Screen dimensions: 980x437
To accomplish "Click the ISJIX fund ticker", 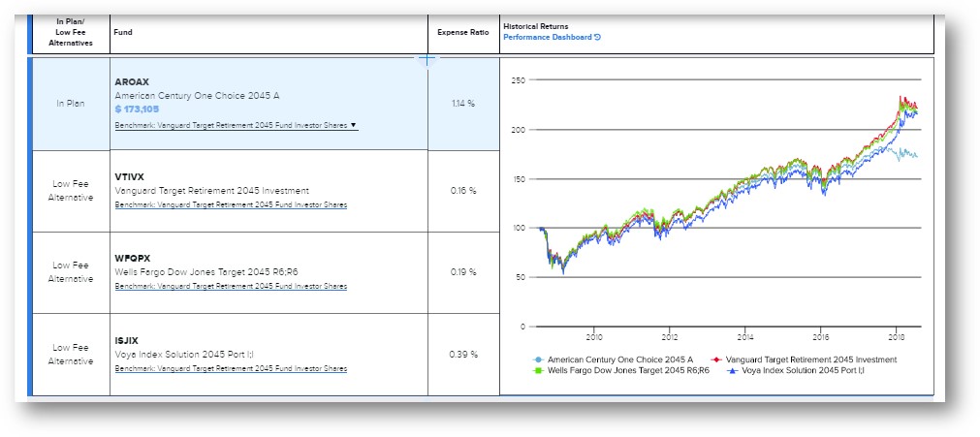I will point(127,340).
